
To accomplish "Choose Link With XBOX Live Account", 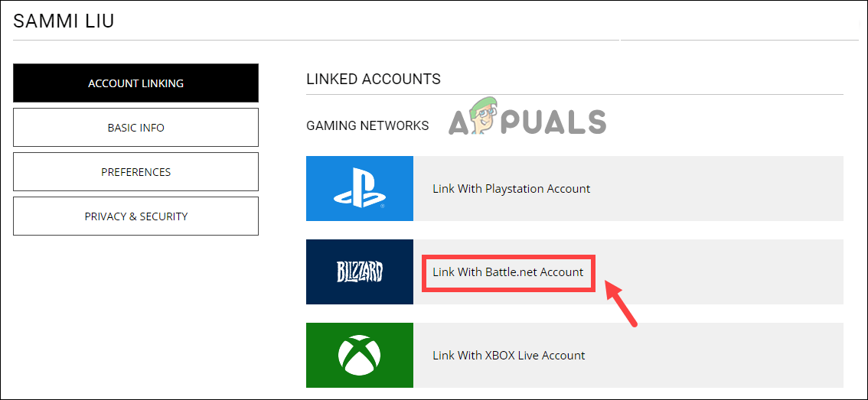I will [508, 355].
